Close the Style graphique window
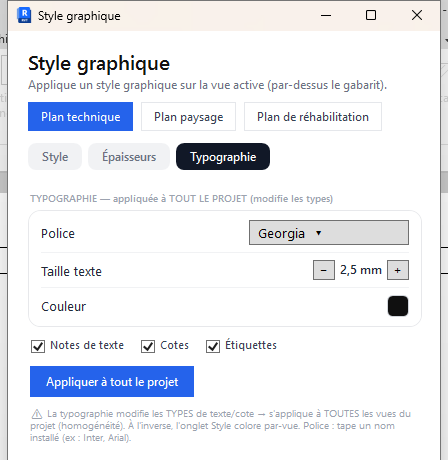The image size is (448, 460). 417,15
